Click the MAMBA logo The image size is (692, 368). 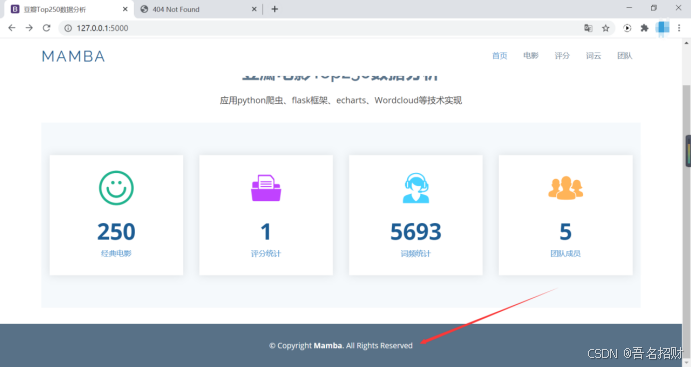[73, 56]
